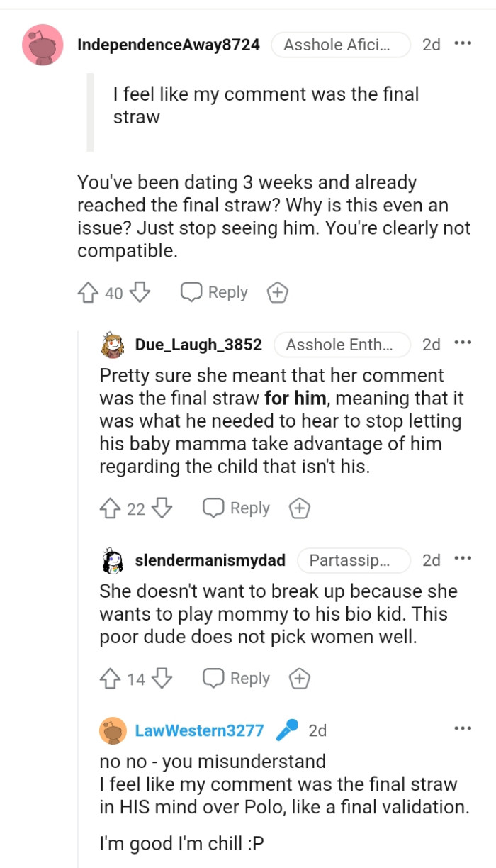Image resolution: width=496 pixels, height=868 pixels.
Task: Give an award to the top comment
Action: [277, 291]
